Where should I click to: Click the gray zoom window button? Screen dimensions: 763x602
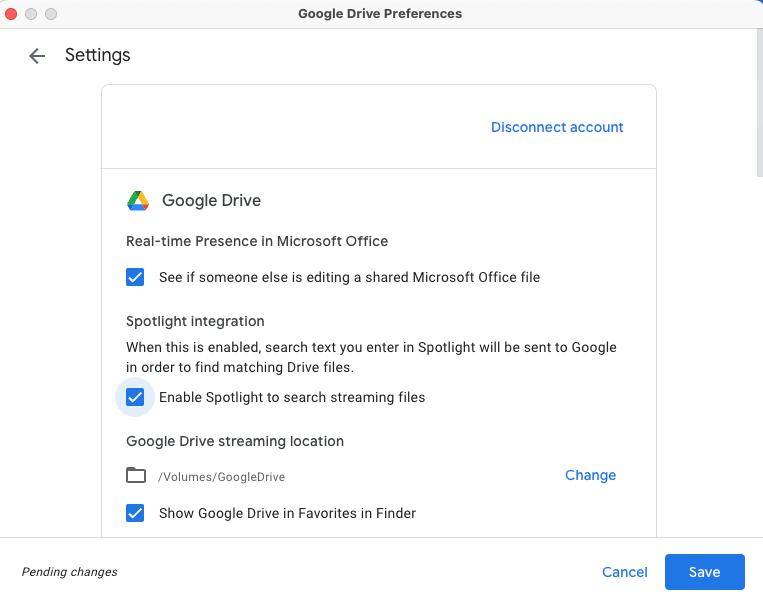click(x=50, y=14)
